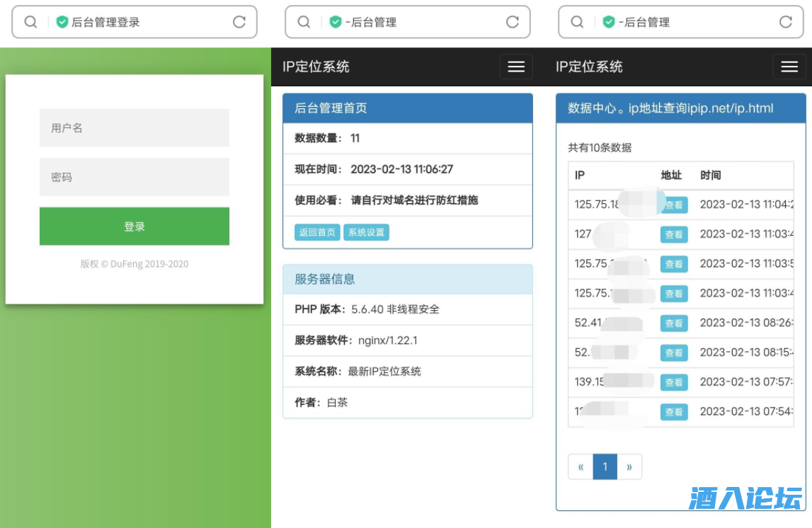Focus the 密码 password field
812x528 pixels.
coord(135,177)
